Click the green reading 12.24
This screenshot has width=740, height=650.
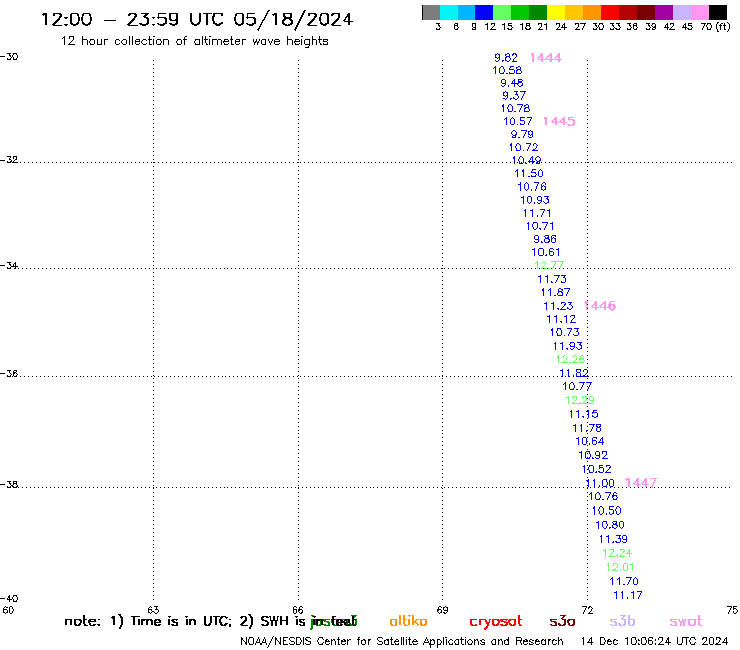[617, 553]
